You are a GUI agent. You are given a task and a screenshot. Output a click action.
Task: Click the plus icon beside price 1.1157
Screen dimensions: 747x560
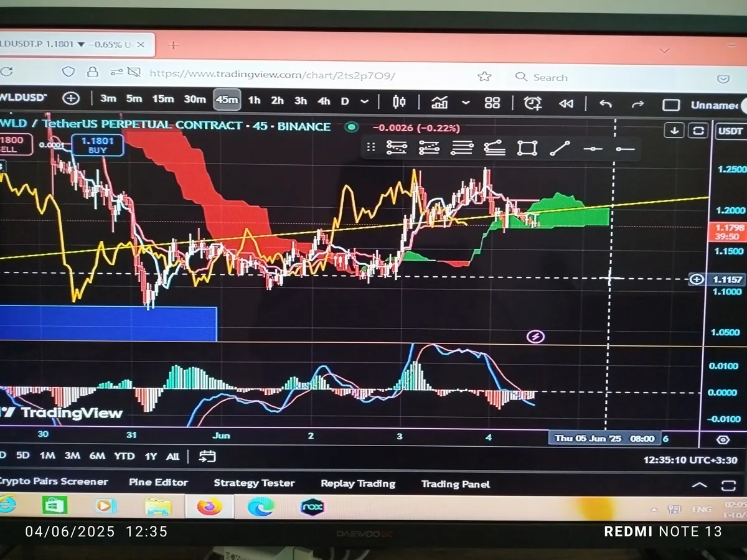(697, 279)
